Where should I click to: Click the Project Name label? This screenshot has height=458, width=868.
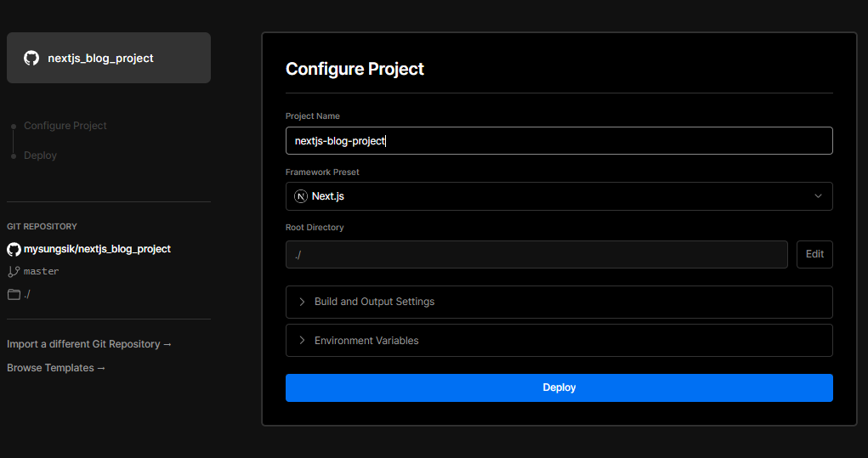(313, 116)
